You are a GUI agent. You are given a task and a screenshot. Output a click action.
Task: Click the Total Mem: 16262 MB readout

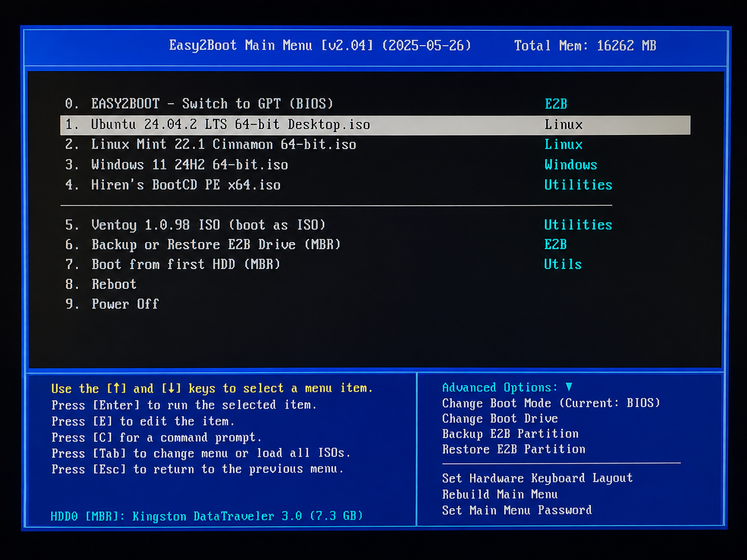coord(585,45)
